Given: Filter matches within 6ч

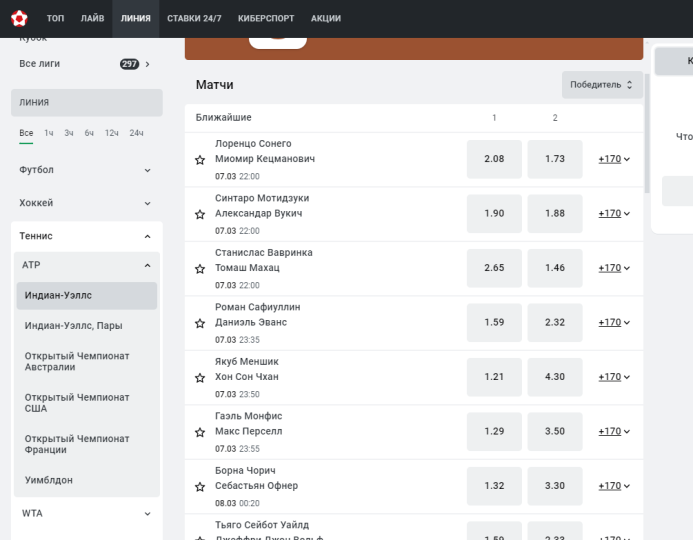Looking at the screenshot, I should coord(89,133).
